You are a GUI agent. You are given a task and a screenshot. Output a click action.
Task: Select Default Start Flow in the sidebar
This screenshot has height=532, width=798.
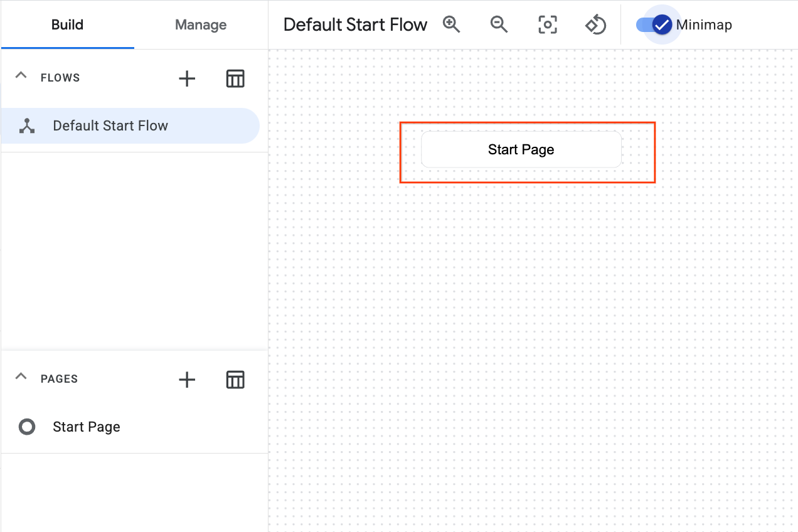pos(130,125)
